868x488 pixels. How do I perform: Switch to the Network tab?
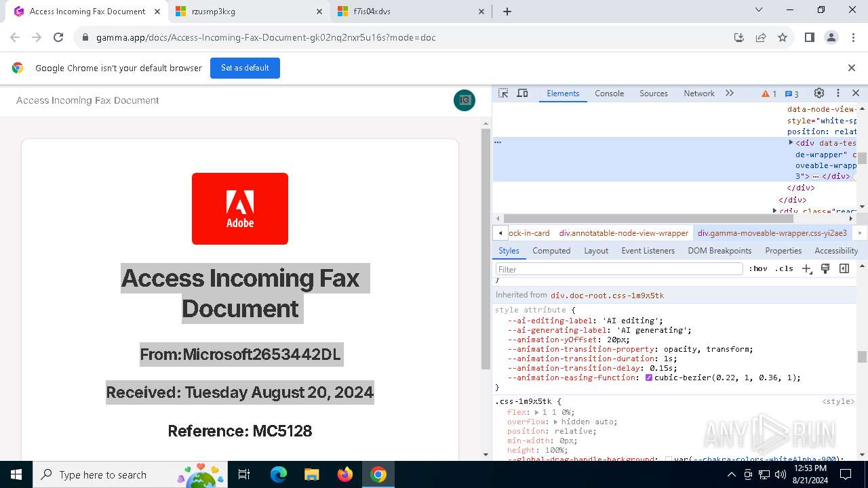tap(699, 94)
